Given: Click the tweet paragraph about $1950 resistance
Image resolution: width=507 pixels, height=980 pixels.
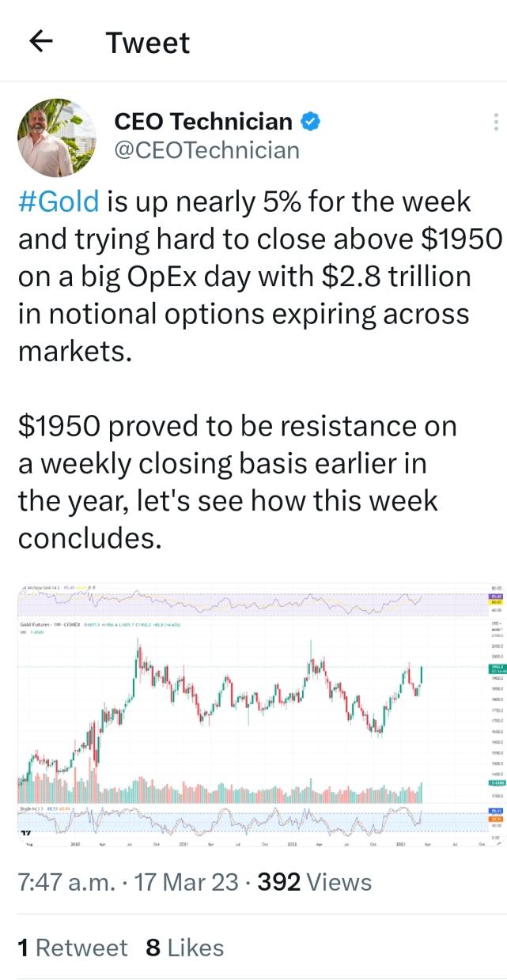Looking at the screenshot, I should (237, 481).
